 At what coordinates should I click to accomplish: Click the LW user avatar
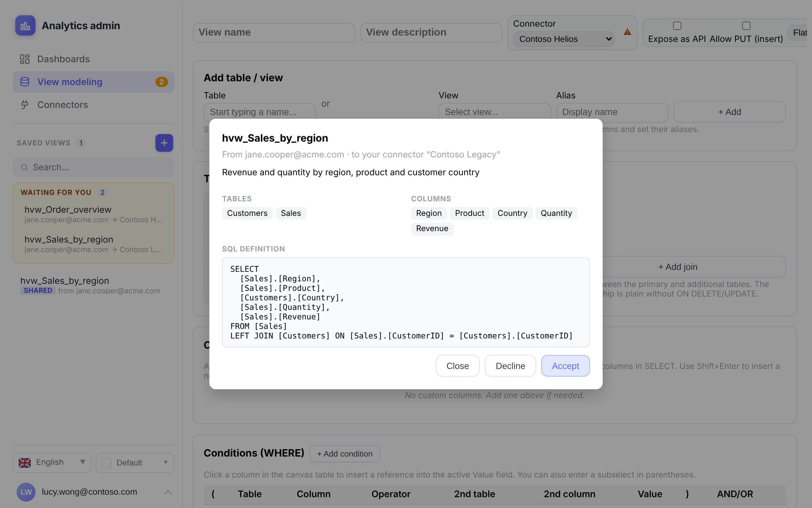coord(26,492)
